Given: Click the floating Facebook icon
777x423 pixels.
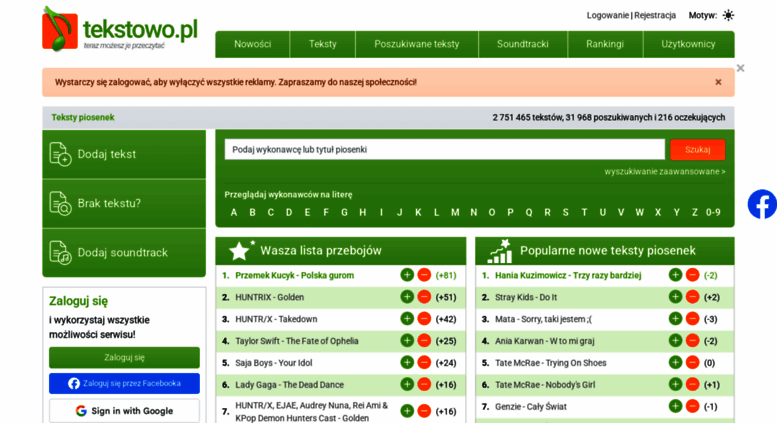Looking at the screenshot, I should (761, 204).
